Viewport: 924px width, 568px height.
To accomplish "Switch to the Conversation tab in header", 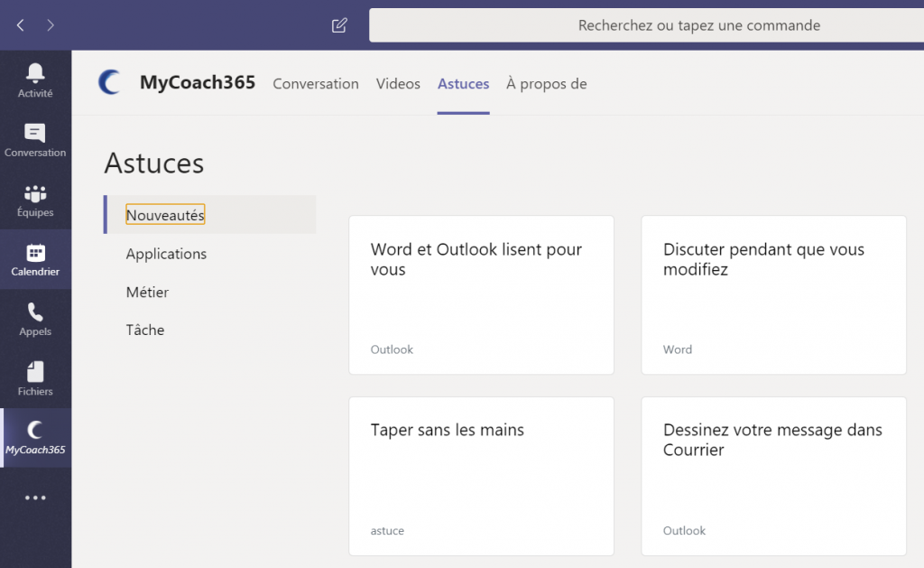I will (x=316, y=84).
